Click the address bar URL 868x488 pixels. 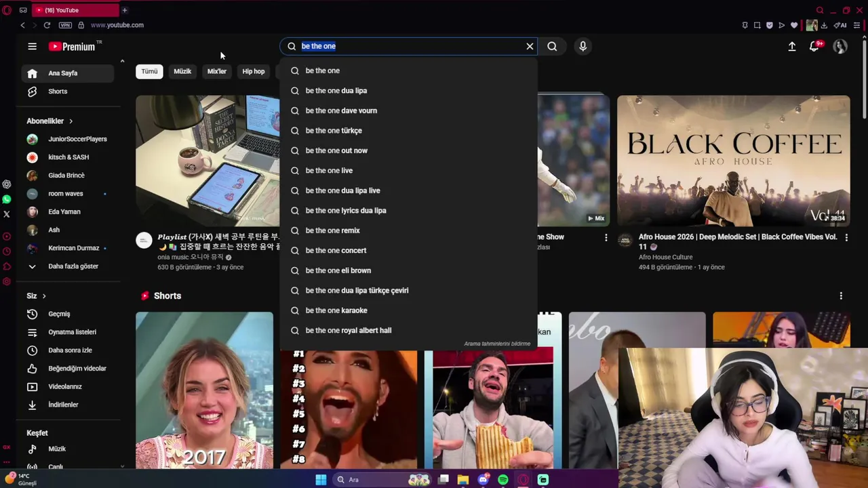click(x=117, y=25)
